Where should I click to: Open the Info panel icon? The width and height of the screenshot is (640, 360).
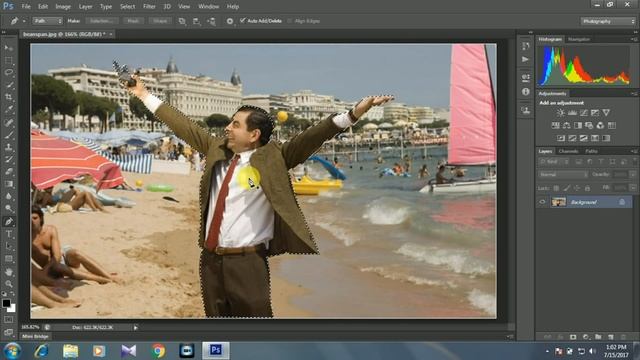526,92
